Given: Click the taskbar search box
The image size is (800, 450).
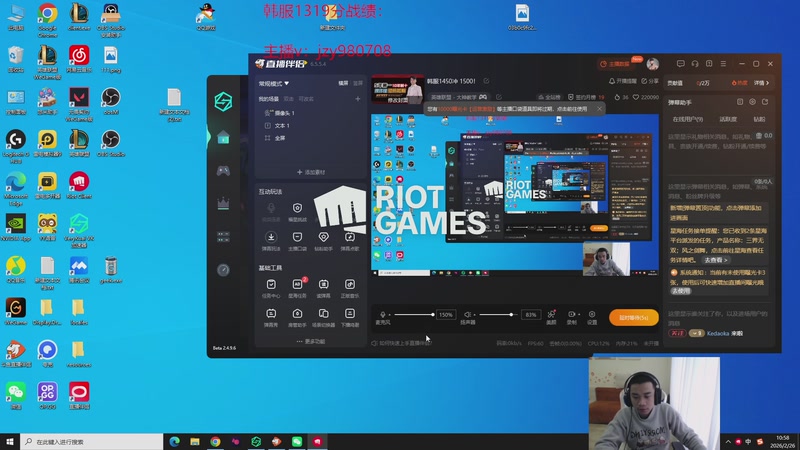Looking at the screenshot, I should tap(92, 442).
